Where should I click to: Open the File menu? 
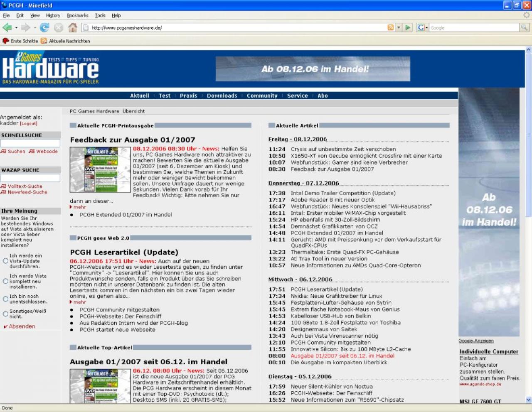tap(6, 15)
